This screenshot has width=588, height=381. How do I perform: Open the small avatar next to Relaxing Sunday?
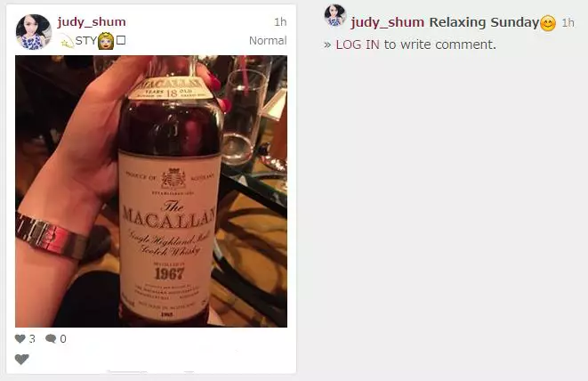pyautogui.click(x=334, y=15)
